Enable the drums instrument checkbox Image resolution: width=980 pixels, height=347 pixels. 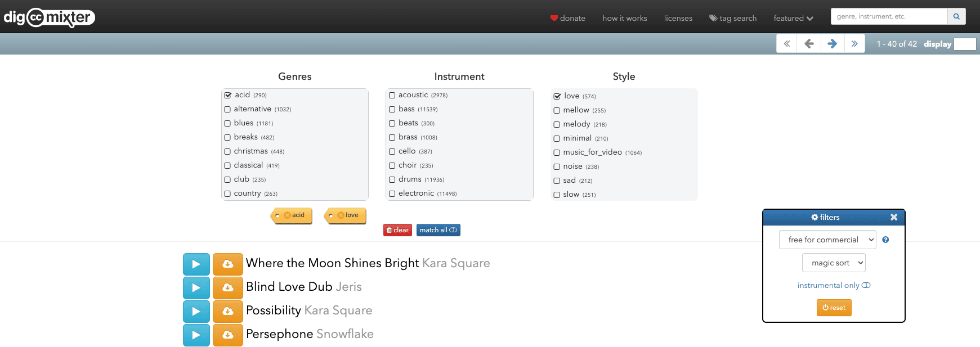[392, 179]
